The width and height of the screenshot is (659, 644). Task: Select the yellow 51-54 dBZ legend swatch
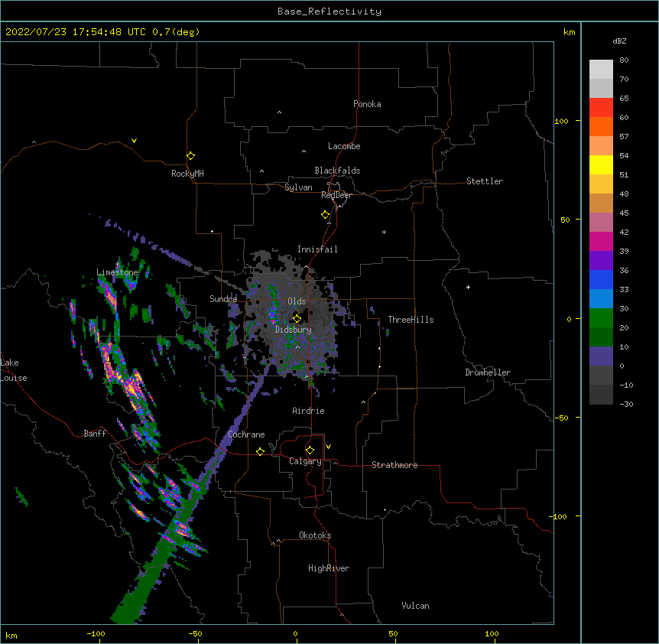coord(601,164)
